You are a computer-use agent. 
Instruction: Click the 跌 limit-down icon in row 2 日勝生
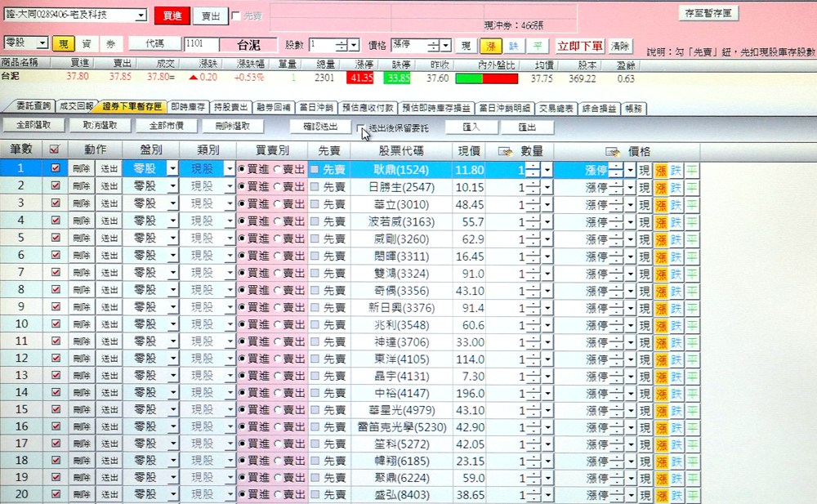click(x=676, y=188)
